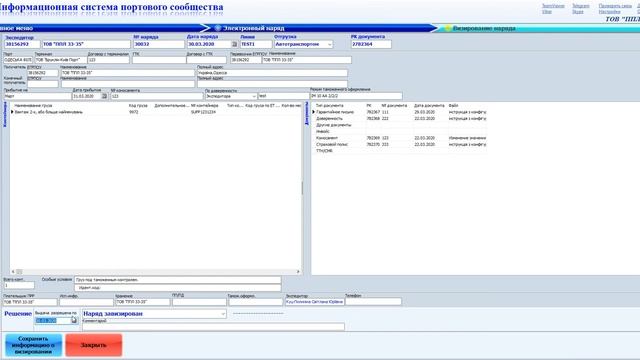Click Дата документа column header

click(x=429, y=105)
